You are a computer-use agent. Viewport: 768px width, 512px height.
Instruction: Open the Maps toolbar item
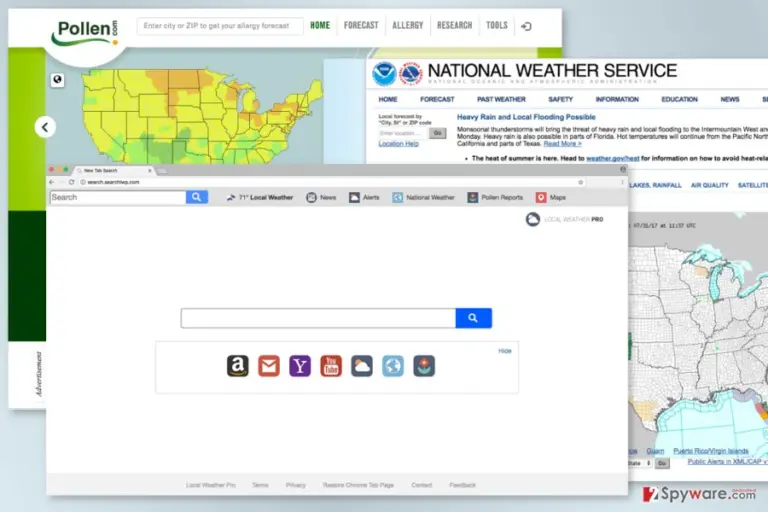[551, 197]
